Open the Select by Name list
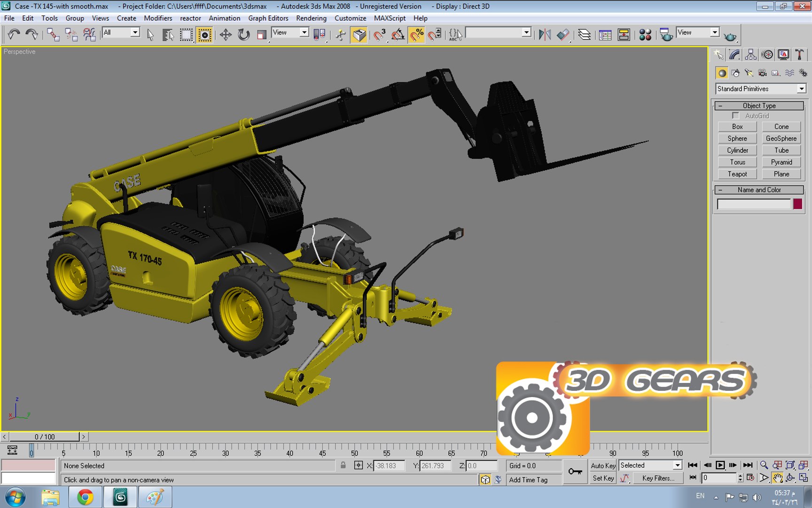The height and width of the screenshot is (508, 812). pyautogui.click(x=167, y=35)
